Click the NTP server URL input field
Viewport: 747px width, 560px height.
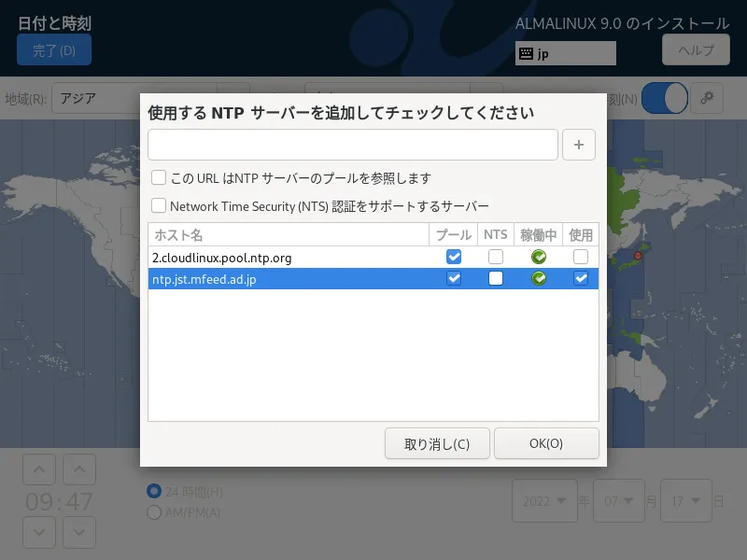tap(353, 145)
